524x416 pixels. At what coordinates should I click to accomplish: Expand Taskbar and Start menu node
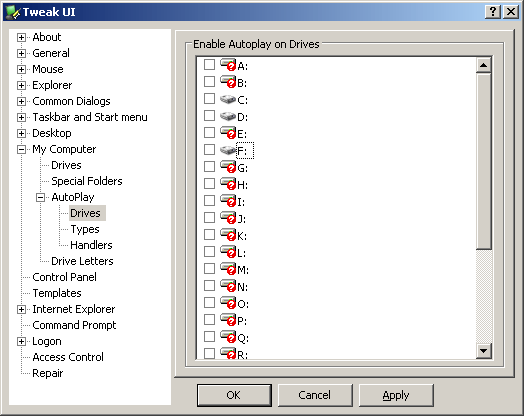(x=21, y=118)
